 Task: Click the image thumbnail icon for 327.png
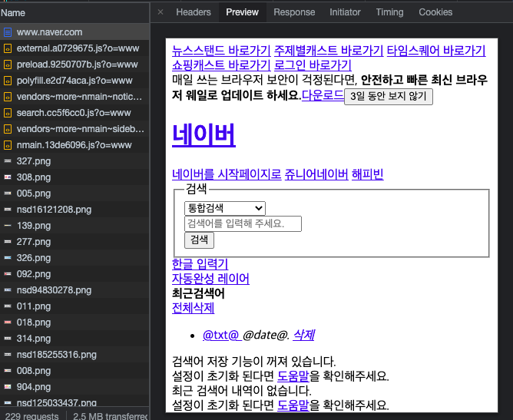8,161
